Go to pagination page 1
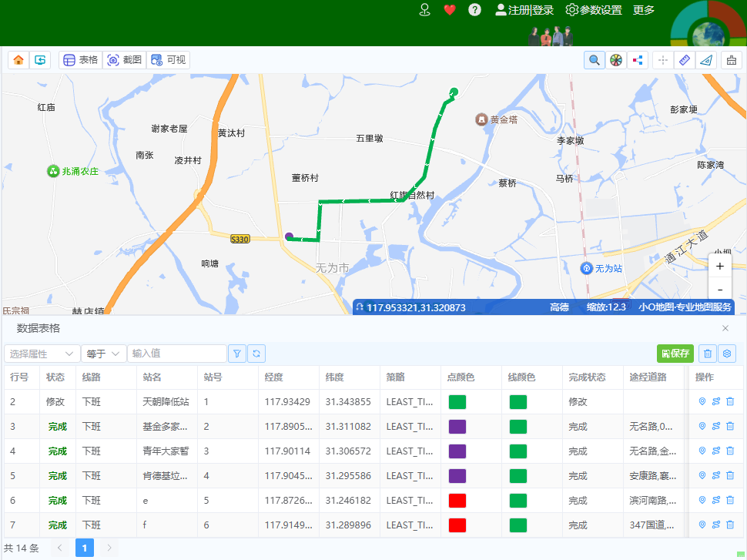This screenshot has height=560, width=747. pyautogui.click(x=84, y=548)
